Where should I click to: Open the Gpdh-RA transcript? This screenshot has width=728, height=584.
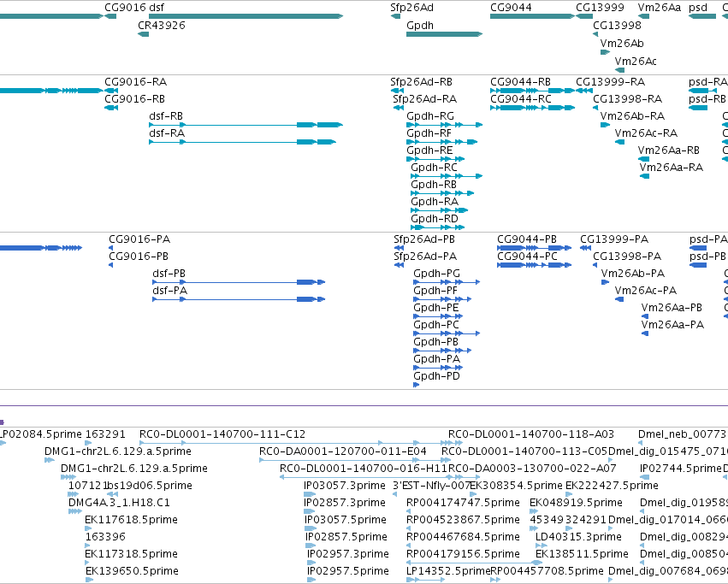point(435,202)
